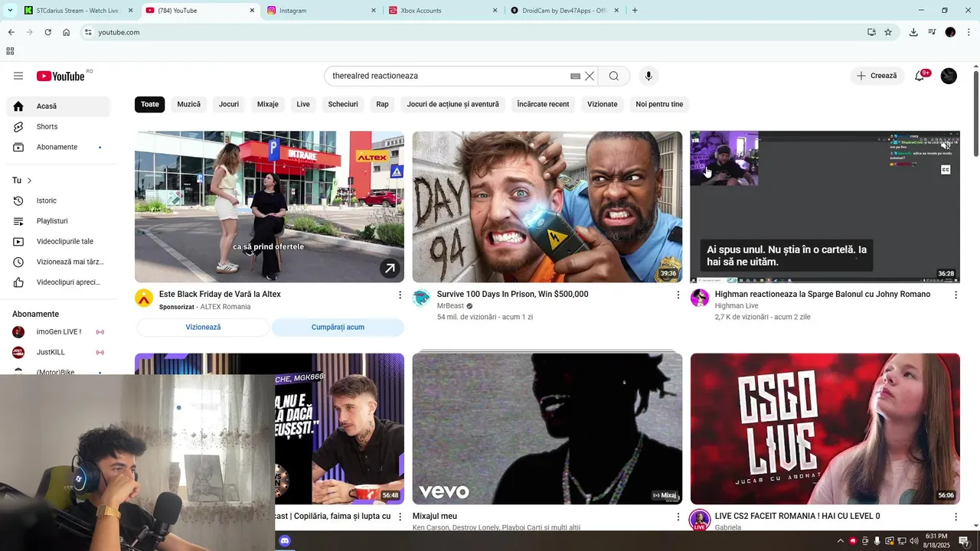Screen dimensions: 980x551
Task: Switch to the Xbox Accounts browser tab
Action: pos(443,11)
